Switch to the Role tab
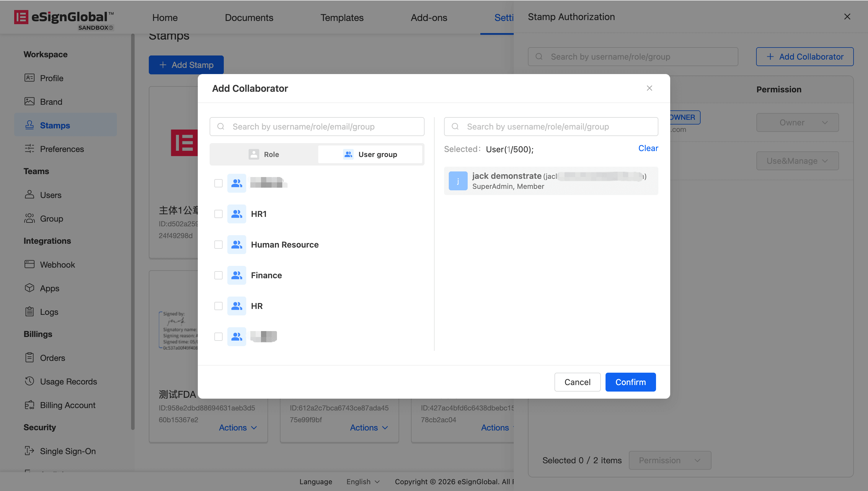Image resolution: width=868 pixels, height=491 pixels. click(x=264, y=154)
